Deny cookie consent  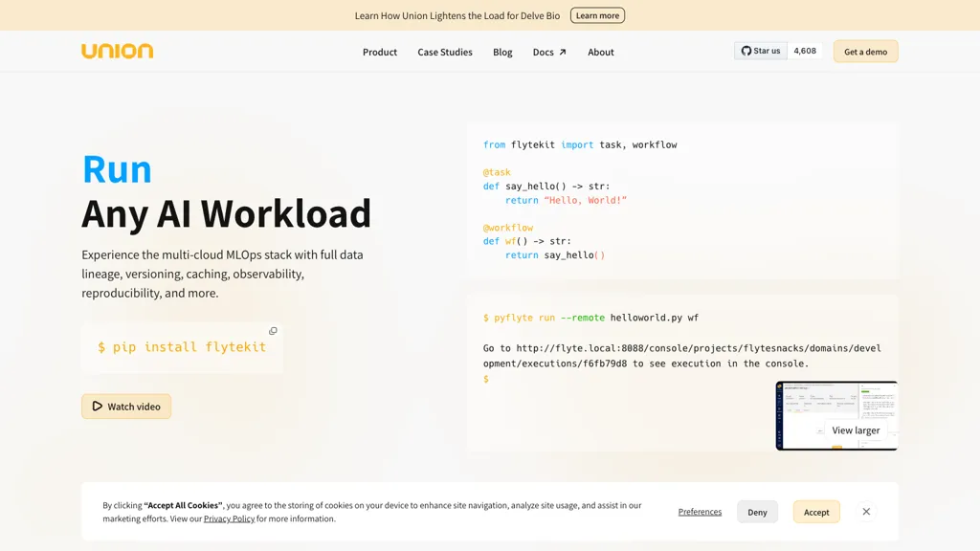coord(757,512)
